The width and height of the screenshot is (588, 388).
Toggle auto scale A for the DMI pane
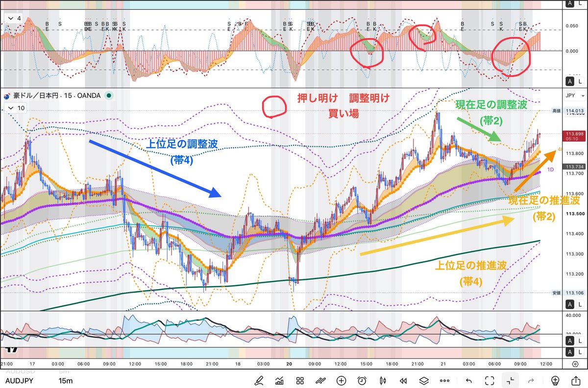[x=569, y=341]
